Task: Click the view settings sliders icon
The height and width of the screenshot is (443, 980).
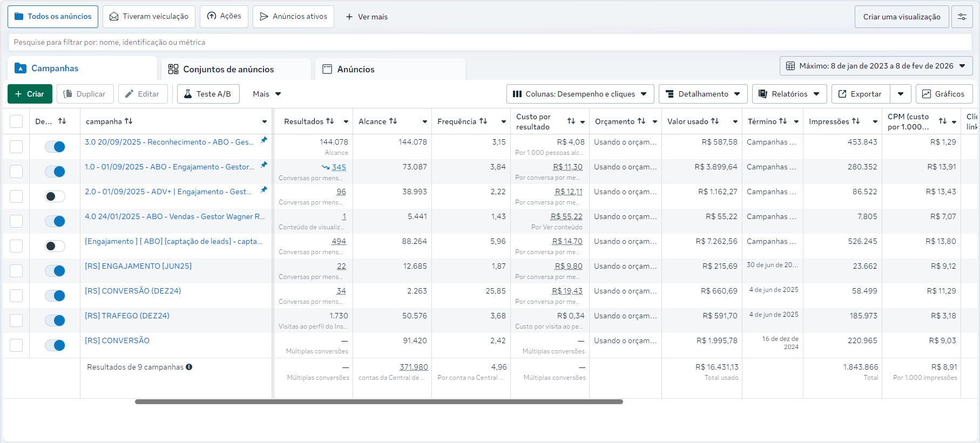Action: point(962,17)
